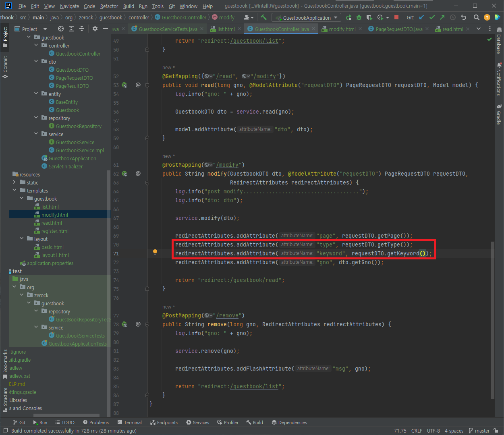504x435 pixels.
Task: Switch to the PageRequestDTO.java editor tab
Action: click(x=399, y=29)
